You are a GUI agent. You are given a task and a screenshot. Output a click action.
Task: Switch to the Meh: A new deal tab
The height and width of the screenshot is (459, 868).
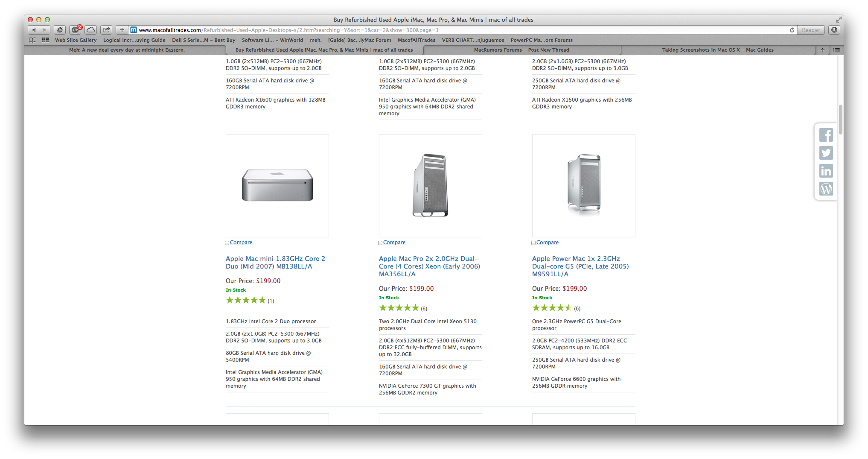pos(127,50)
